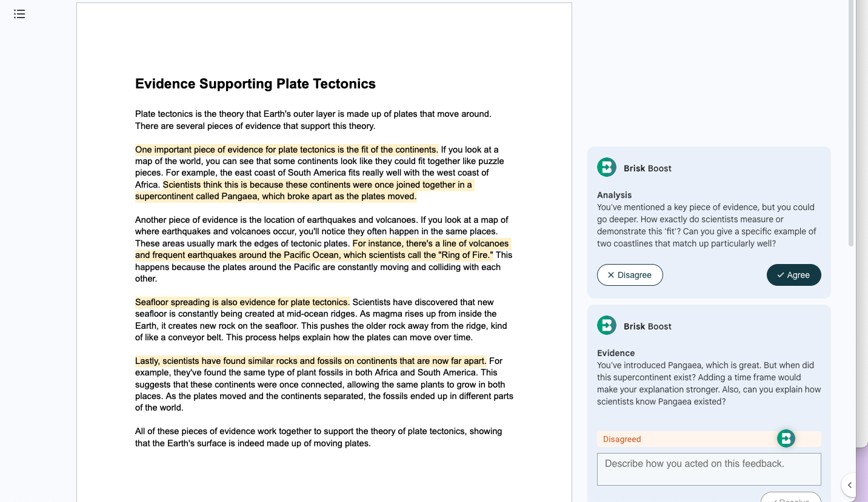Click Brisk Boost logo on Evidence card

coord(607,326)
